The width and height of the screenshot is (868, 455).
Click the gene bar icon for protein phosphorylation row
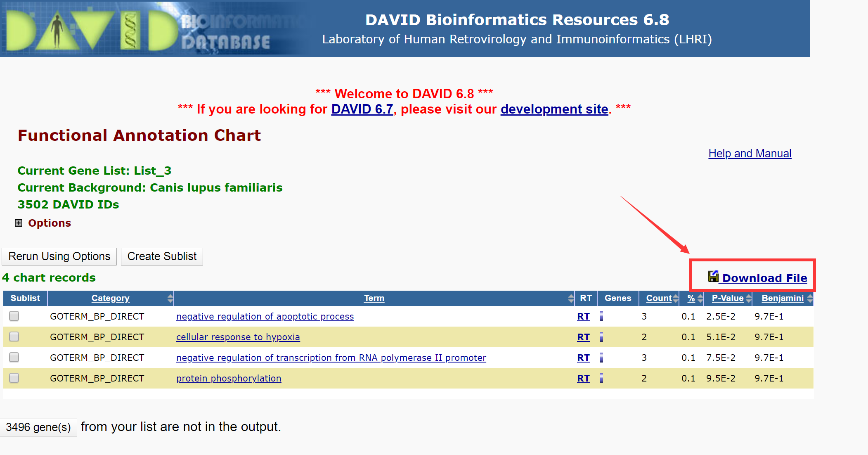tap(601, 378)
